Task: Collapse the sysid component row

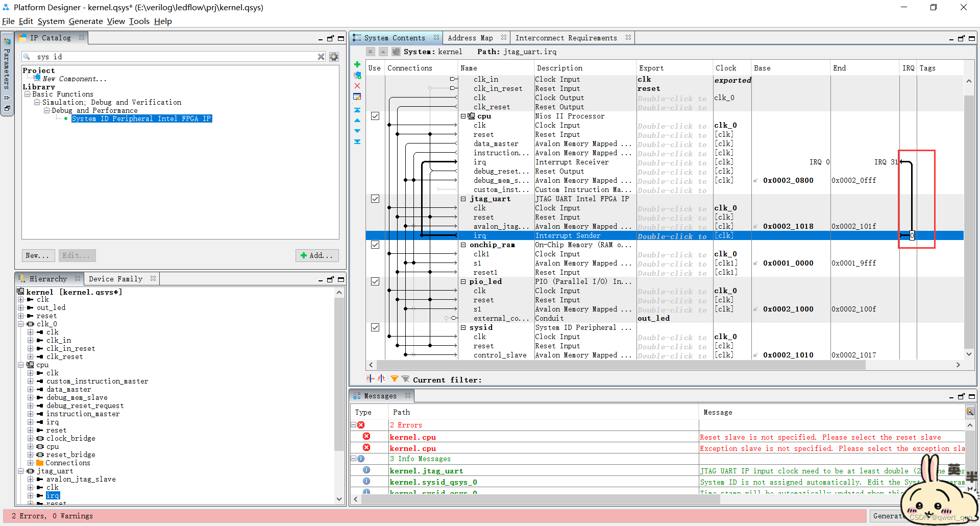Action: pyautogui.click(x=463, y=327)
